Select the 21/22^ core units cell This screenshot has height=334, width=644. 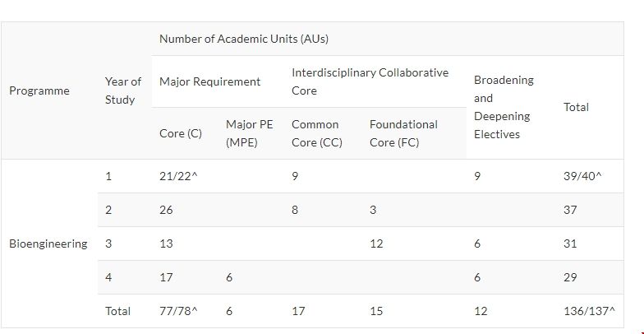(178, 176)
